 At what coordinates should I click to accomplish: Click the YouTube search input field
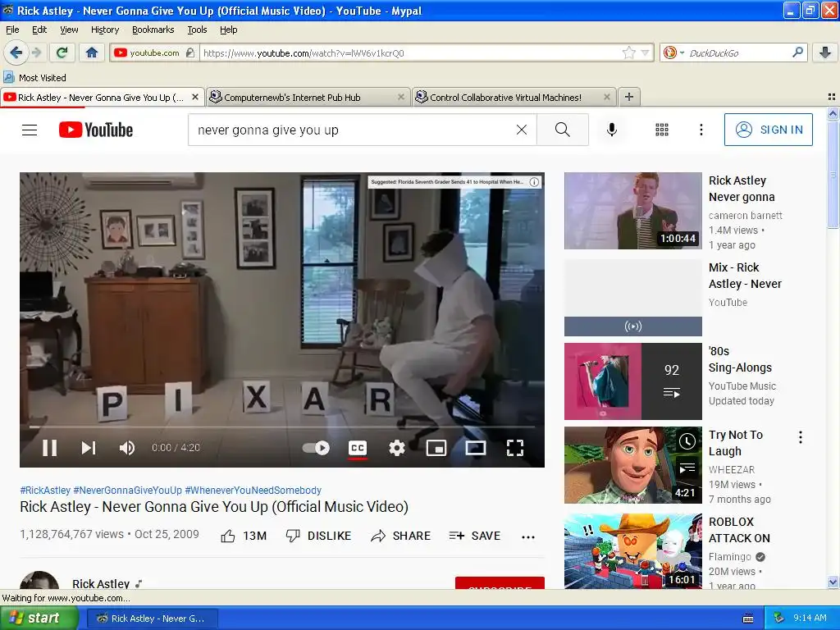354,130
